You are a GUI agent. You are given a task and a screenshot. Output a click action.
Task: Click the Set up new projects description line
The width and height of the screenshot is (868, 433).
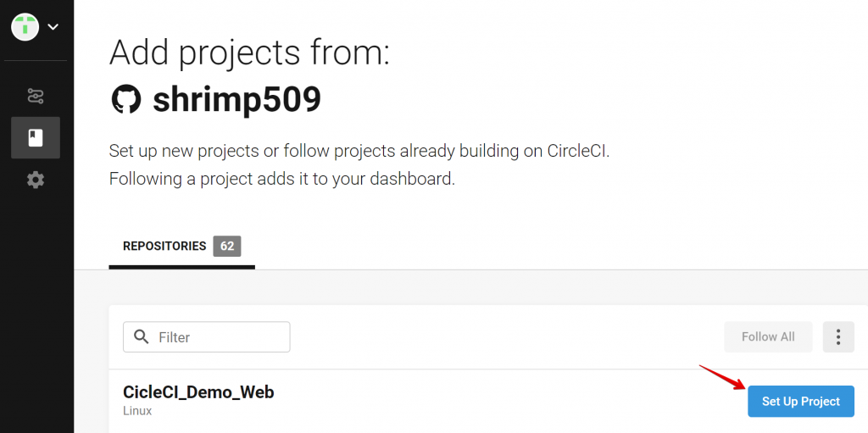tap(359, 151)
